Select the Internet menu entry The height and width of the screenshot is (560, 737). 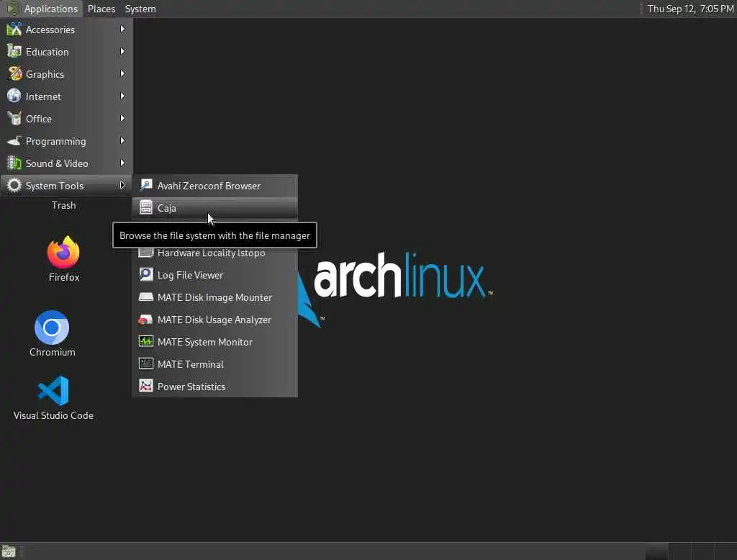[66, 96]
